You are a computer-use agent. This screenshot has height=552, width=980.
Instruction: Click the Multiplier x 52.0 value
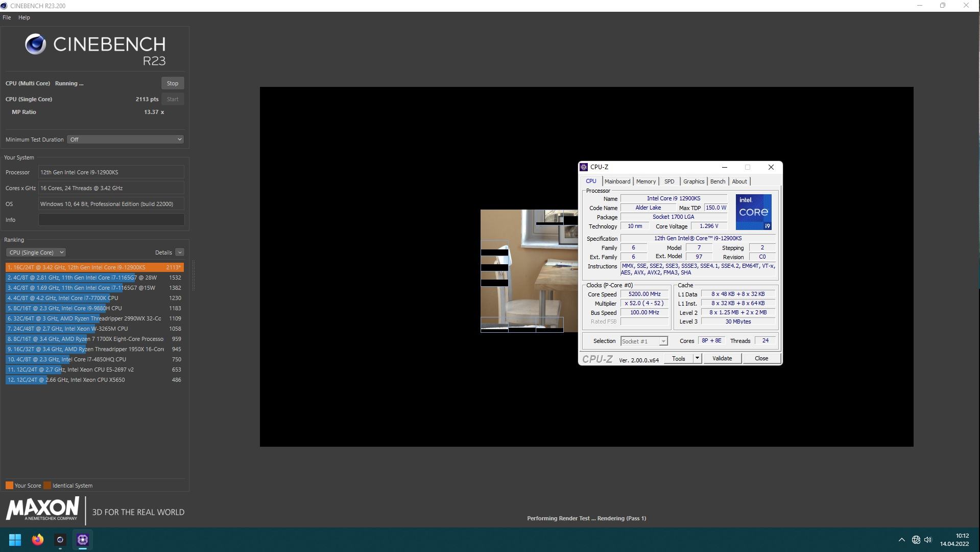tap(644, 304)
